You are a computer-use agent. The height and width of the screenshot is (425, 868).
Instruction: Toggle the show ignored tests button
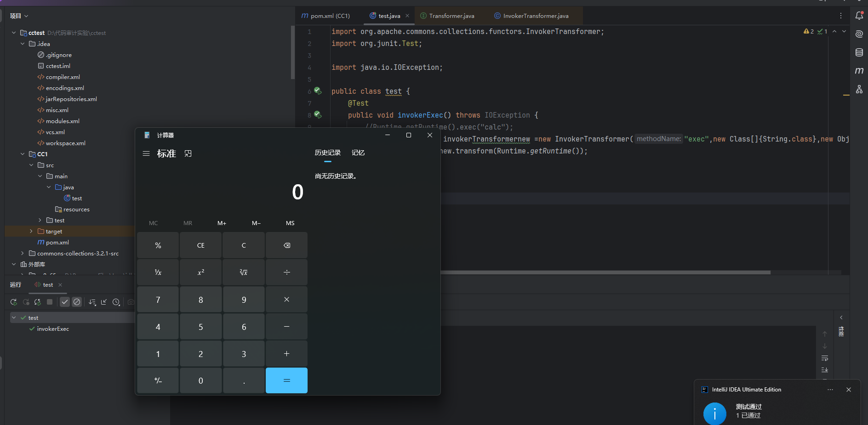tap(77, 302)
